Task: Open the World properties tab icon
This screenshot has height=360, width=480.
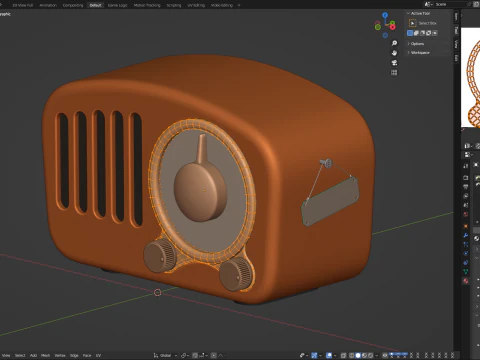Action: click(466, 214)
